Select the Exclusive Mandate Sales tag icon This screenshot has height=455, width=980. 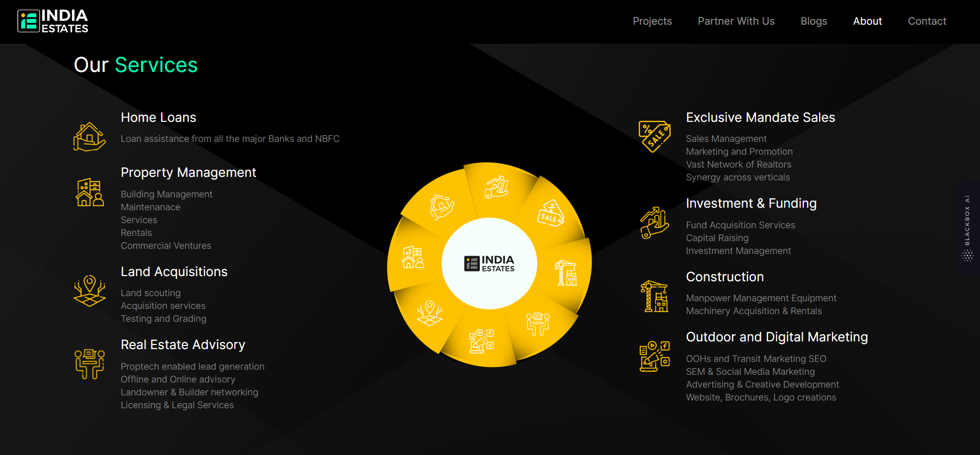coord(654,136)
